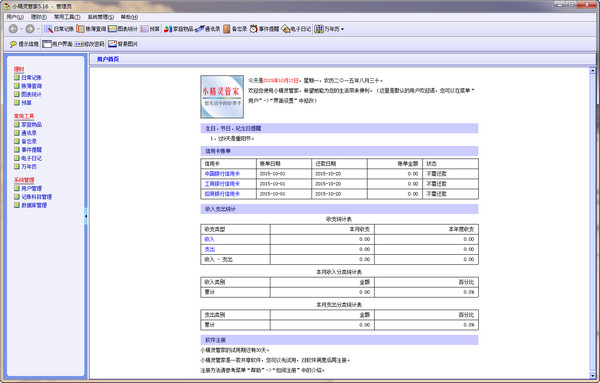Open sidebar 日常记账 entry
The width and height of the screenshot is (600, 383).
28,78
